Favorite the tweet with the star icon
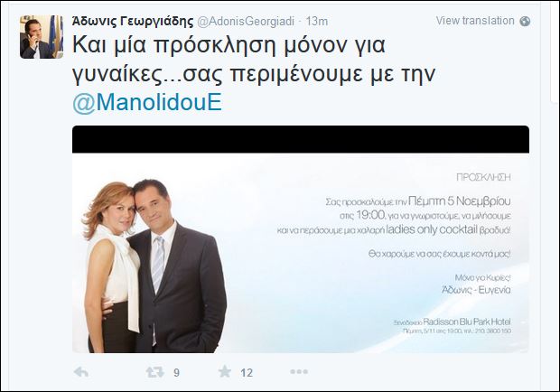 coord(225,371)
